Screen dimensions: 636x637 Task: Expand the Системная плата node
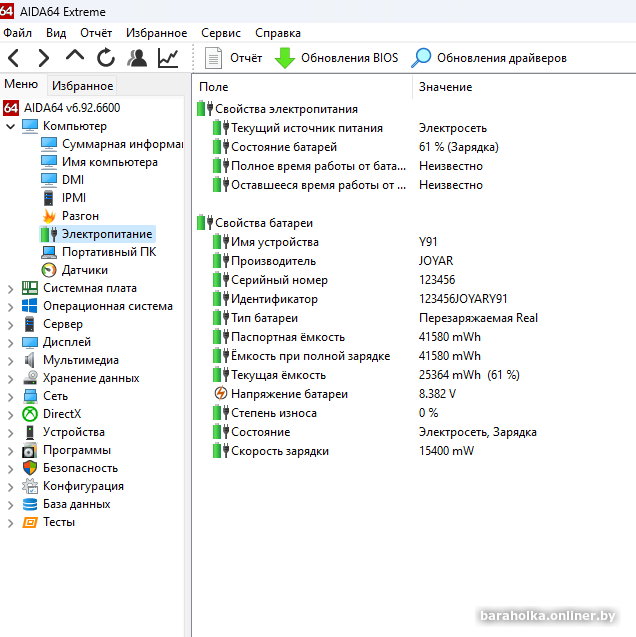(x=11, y=289)
